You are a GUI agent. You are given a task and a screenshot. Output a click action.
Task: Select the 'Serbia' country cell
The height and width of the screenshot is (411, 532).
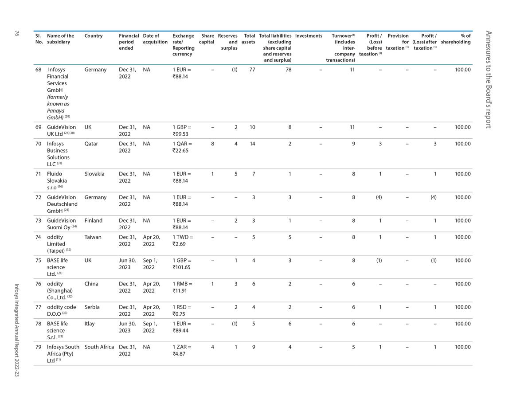(x=92, y=307)
